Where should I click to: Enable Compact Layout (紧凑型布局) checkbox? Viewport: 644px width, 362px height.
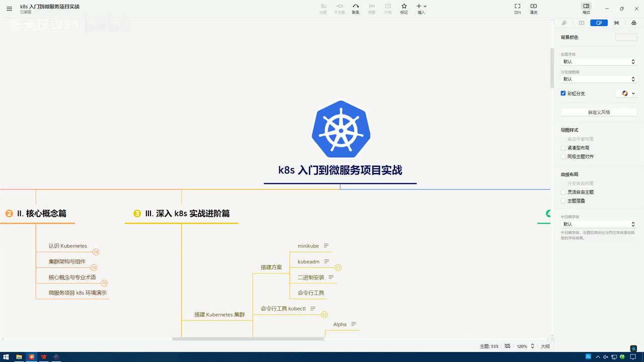point(563,148)
